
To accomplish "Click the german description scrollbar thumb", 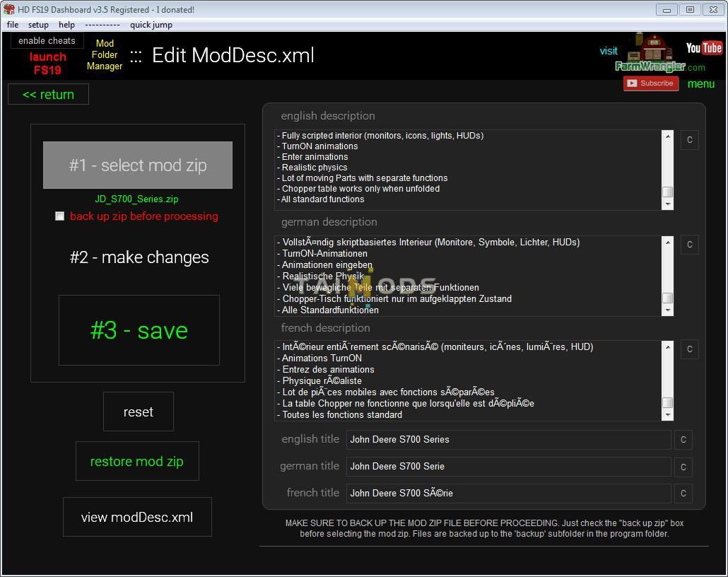I will coord(668,298).
